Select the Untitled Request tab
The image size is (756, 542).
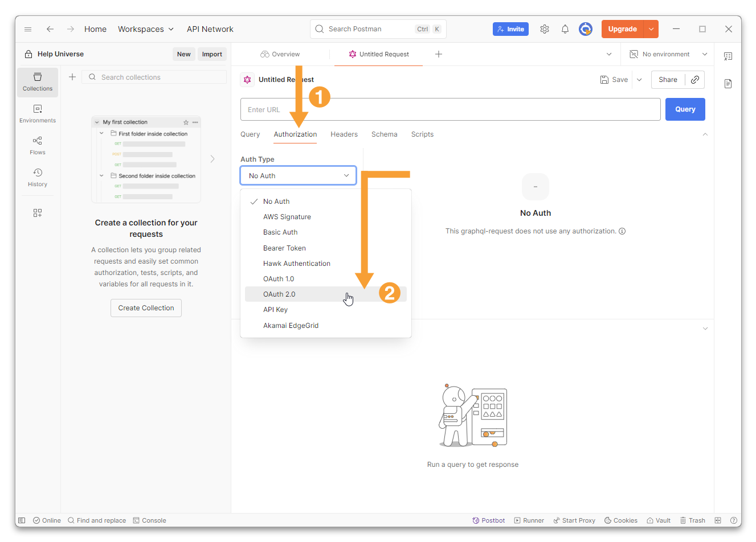coord(379,54)
